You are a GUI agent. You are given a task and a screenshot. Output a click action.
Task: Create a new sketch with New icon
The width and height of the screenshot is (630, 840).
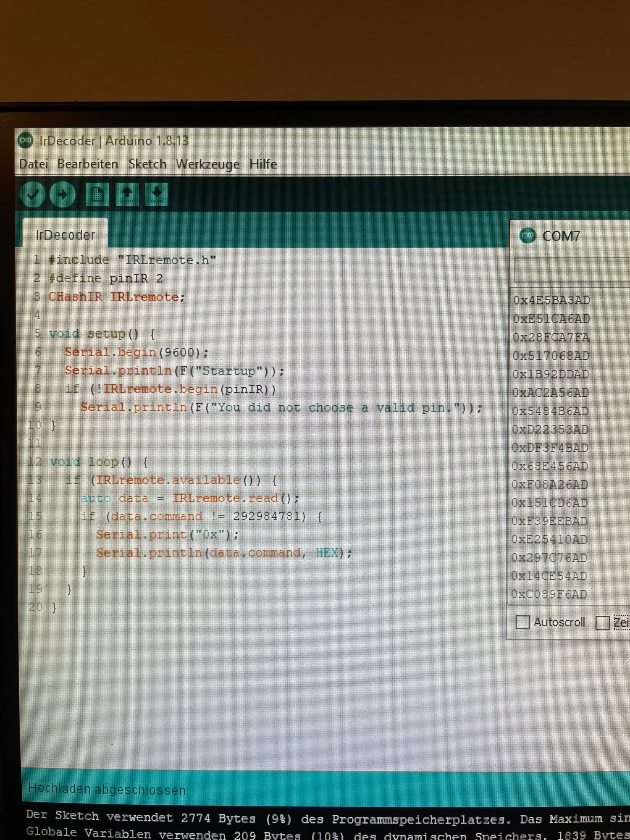(x=97, y=194)
